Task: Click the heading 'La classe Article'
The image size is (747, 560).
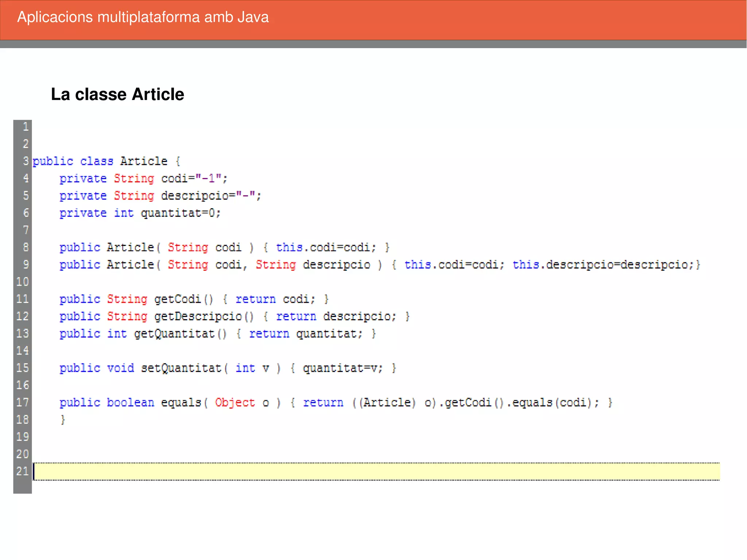Action: [x=117, y=94]
